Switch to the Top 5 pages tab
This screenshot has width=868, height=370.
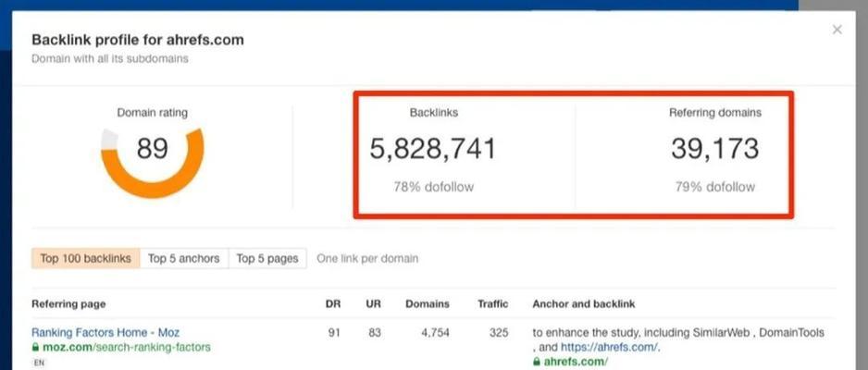267,258
